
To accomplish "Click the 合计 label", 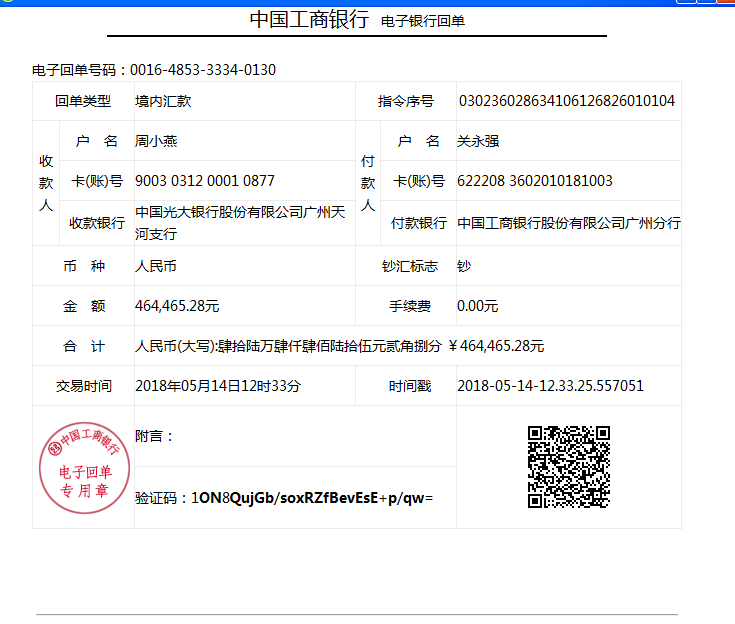I will [84, 346].
